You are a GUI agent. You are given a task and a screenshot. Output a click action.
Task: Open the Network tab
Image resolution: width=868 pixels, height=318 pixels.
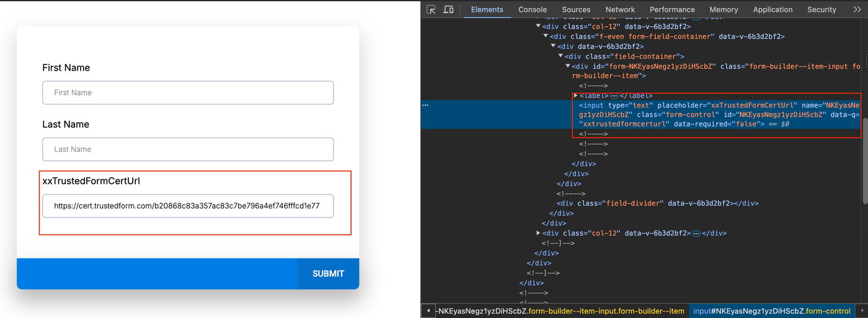pos(620,9)
